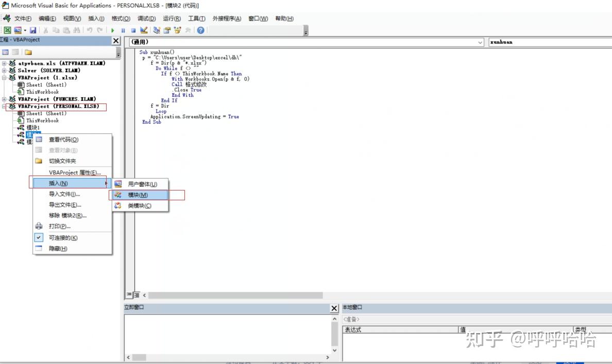Screen dimensions: 612x364
Task: Run the macro with the Run Sub icon
Action: pyautogui.click(x=113, y=29)
